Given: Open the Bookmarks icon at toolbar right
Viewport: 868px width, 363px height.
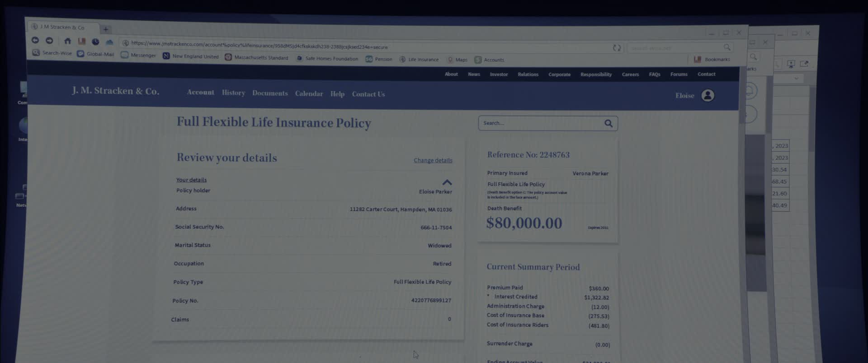Looking at the screenshot, I should pos(698,60).
